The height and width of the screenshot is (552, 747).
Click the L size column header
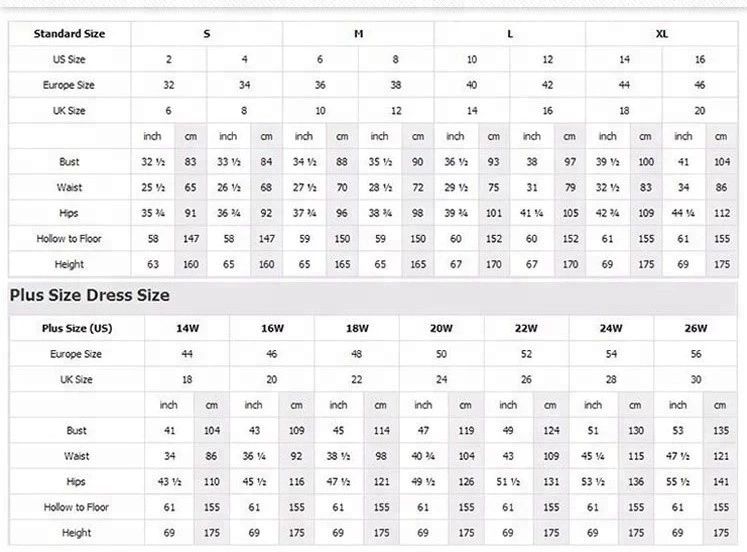tap(510, 34)
